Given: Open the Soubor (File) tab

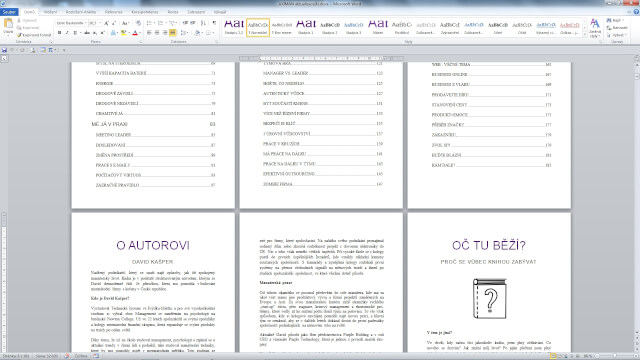Looking at the screenshot, I should pyautogui.click(x=9, y=12).
